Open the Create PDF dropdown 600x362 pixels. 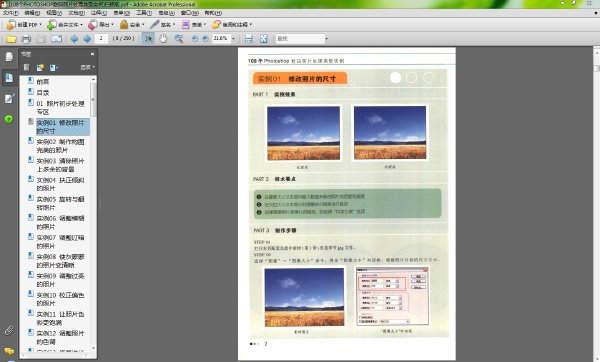tap(24, 24)
